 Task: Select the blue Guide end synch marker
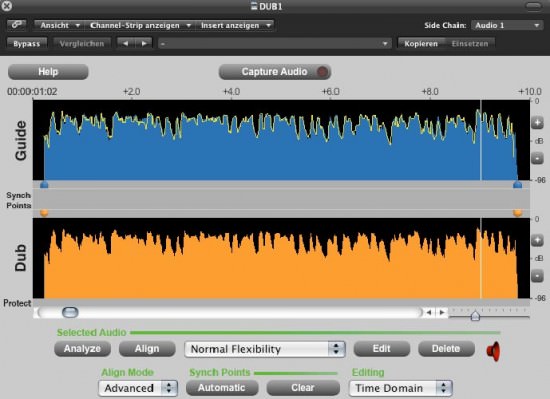coord(517,184)
